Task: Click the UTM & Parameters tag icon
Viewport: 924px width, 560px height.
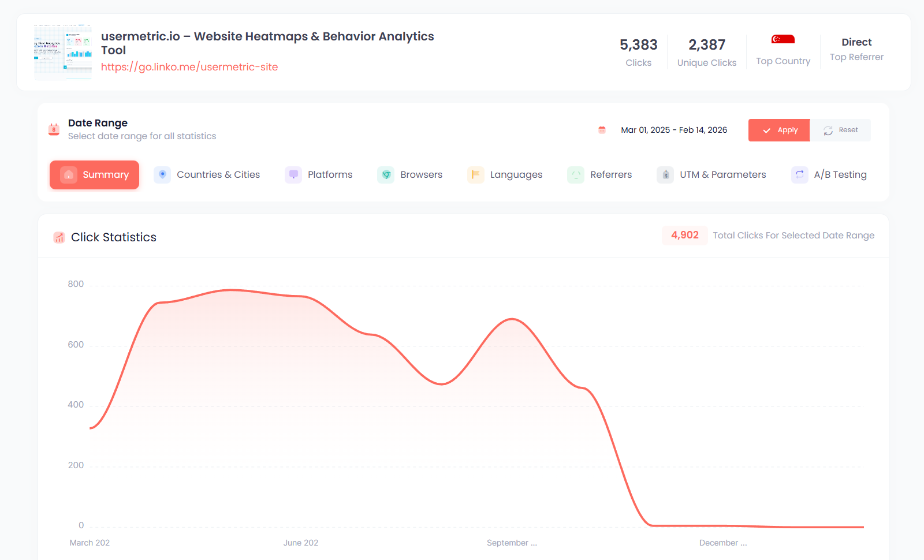Action: (x=665, y=174)
